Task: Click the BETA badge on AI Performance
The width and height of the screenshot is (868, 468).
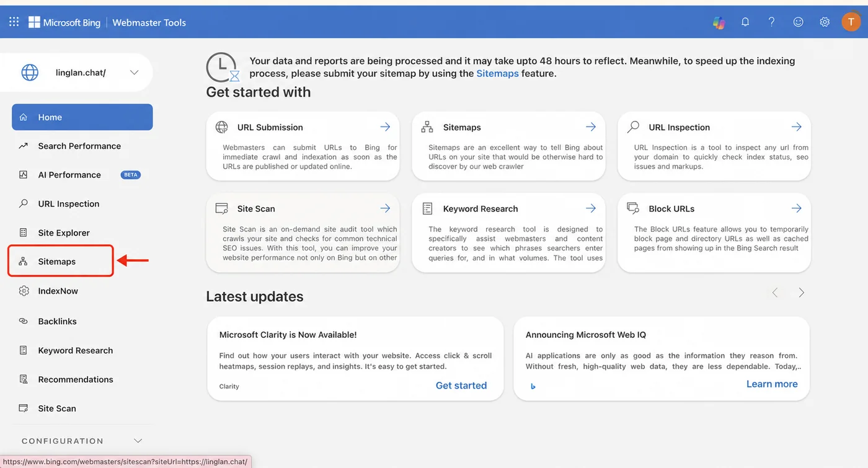Action: 130,175
